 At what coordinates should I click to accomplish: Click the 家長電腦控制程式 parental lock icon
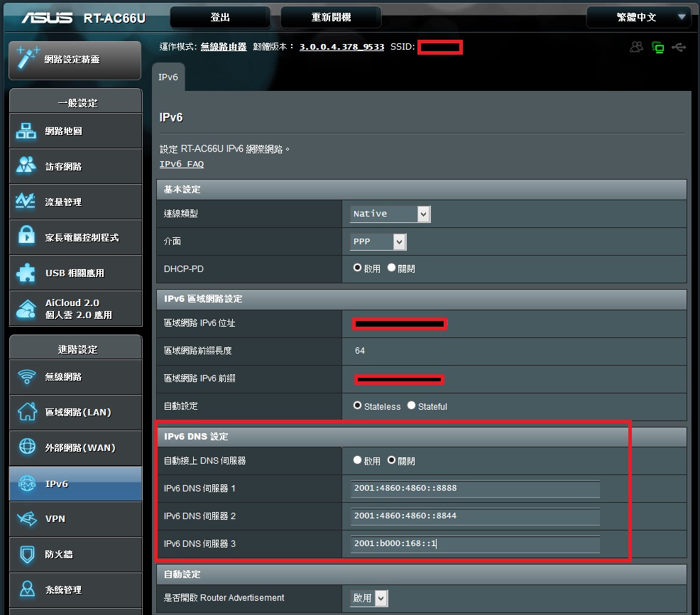point(26,235)
